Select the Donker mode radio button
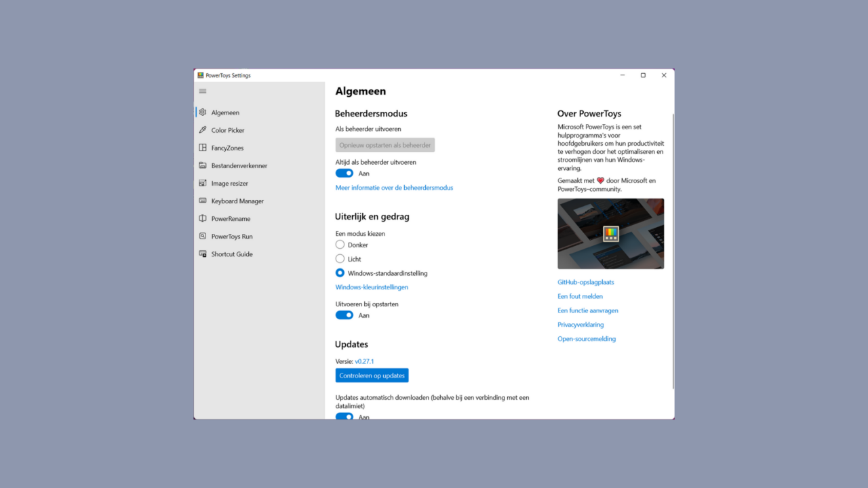This screenshot has height=488, width=868. [340, 245]
